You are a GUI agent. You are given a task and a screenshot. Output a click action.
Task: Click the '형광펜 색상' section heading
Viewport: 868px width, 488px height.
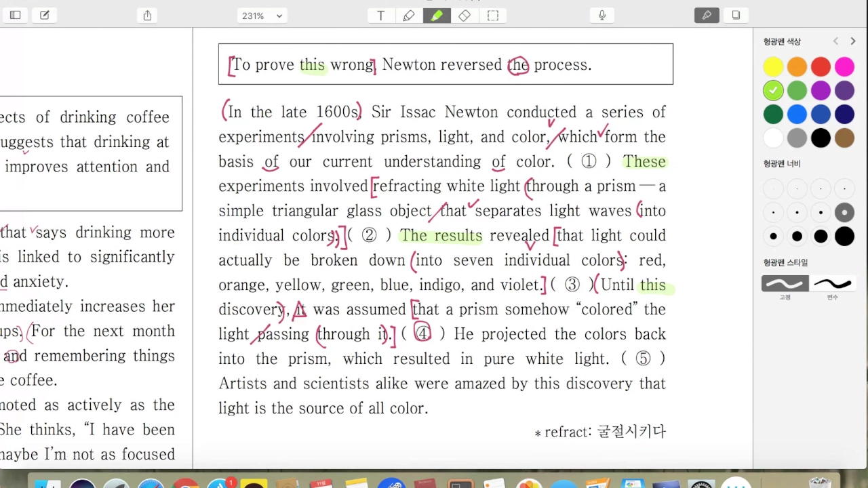pos(782,42)
